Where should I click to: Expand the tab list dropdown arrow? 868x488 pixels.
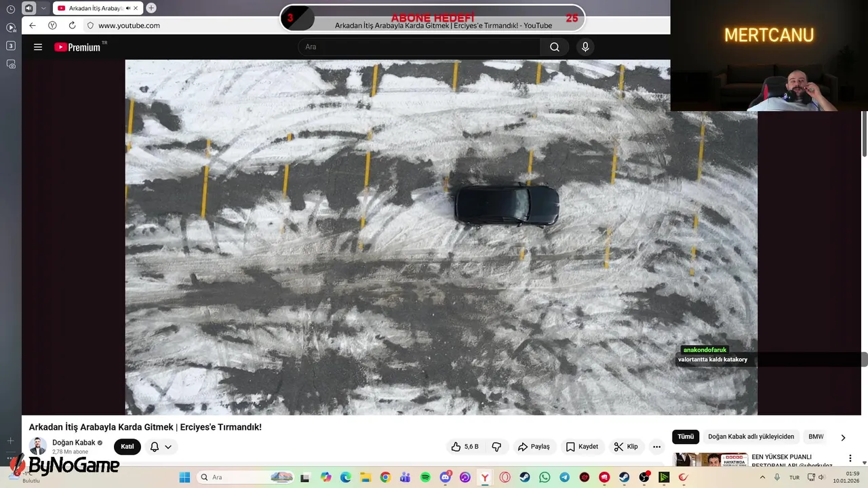point(44,8)
